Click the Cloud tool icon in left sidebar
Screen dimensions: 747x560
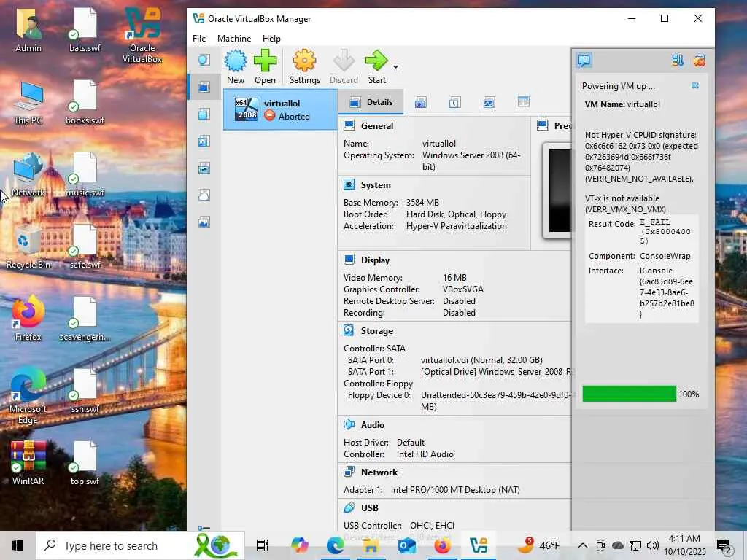(x=204, y=195)
